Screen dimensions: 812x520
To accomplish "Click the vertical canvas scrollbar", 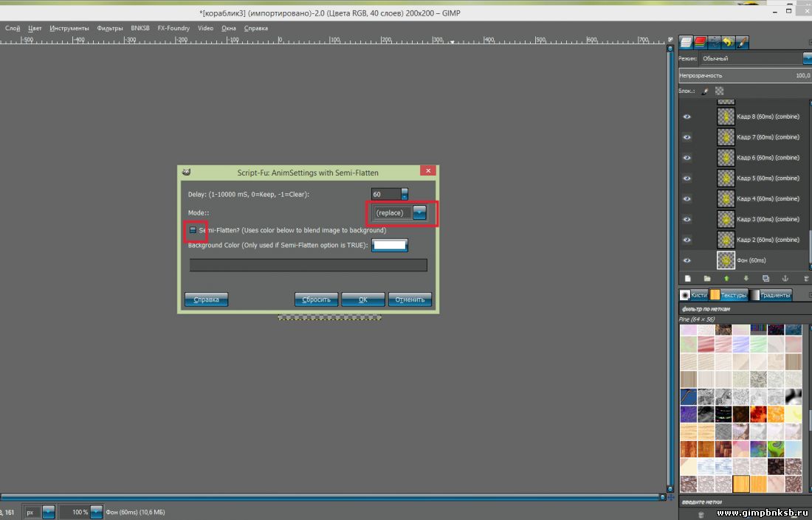I will click(x=670, y=268).
